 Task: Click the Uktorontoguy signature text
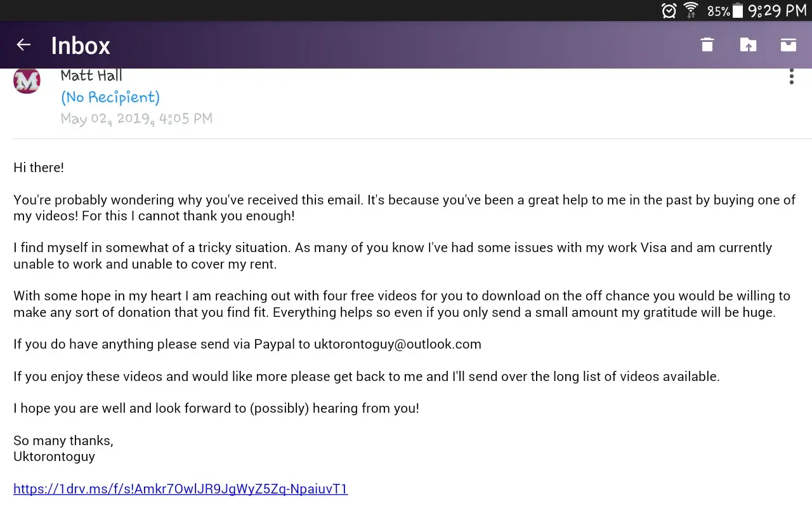54,457
